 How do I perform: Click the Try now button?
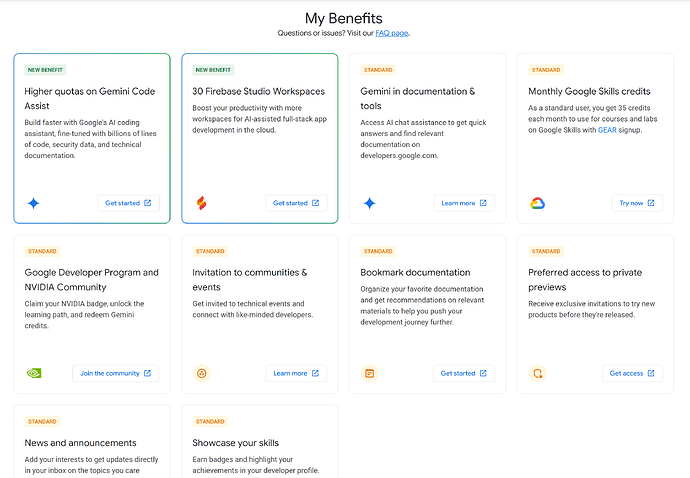pyautogui.click(x=637, y=203)
